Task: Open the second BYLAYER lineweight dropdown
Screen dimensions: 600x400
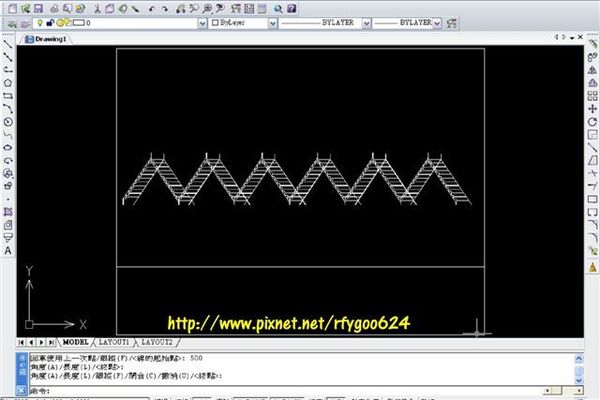Action: (x=437, y=23)
